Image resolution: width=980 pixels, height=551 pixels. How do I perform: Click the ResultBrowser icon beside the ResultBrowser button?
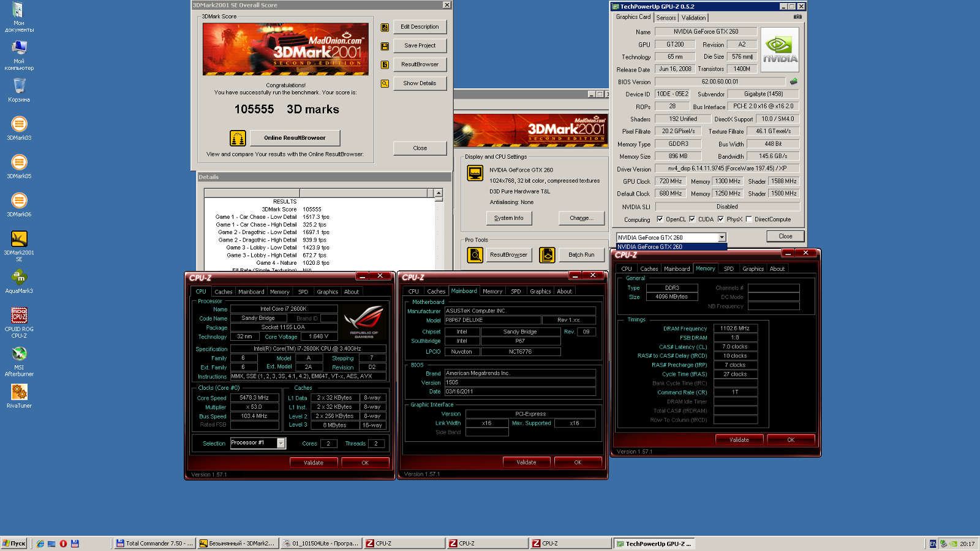tap(385, 64)
